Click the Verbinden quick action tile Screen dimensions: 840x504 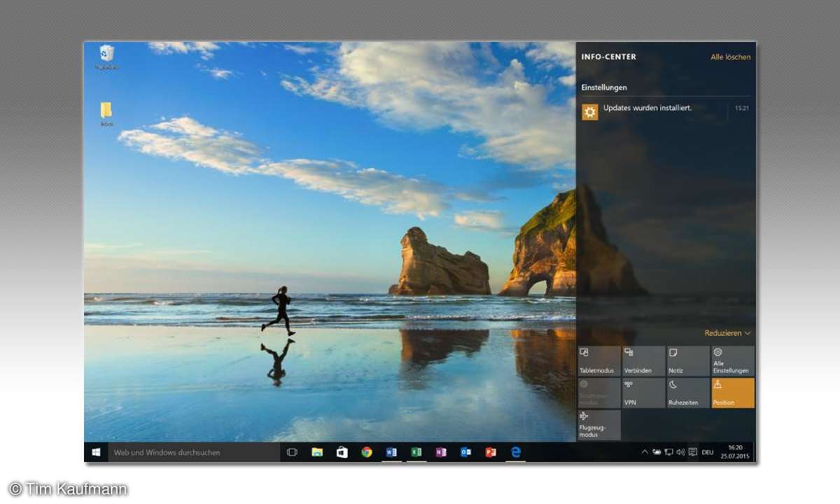[x=643, y=361]
